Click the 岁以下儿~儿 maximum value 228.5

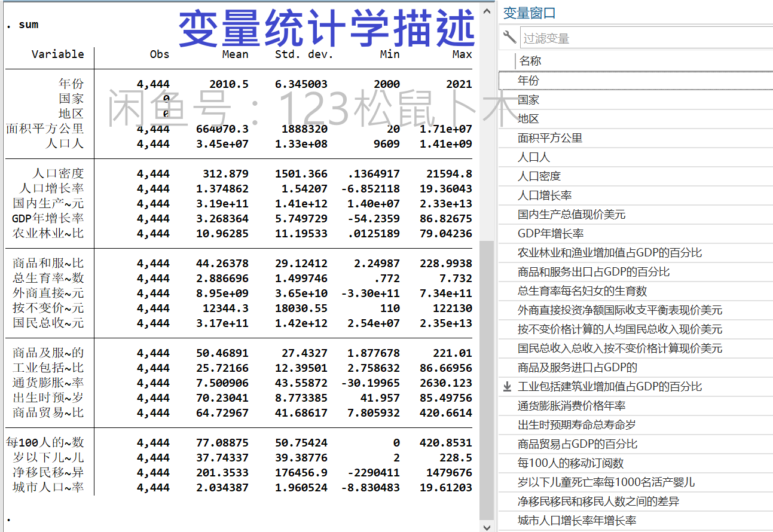pos(456,458)
